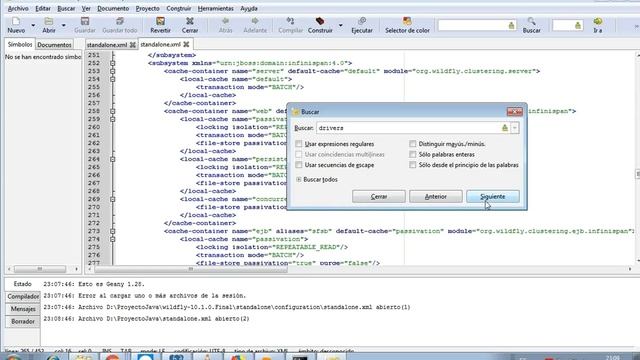Image resolution: width=640 pixels, height=360 pixels.
Task: Open the Construir menu in menu bar
Action: (179, 8)
